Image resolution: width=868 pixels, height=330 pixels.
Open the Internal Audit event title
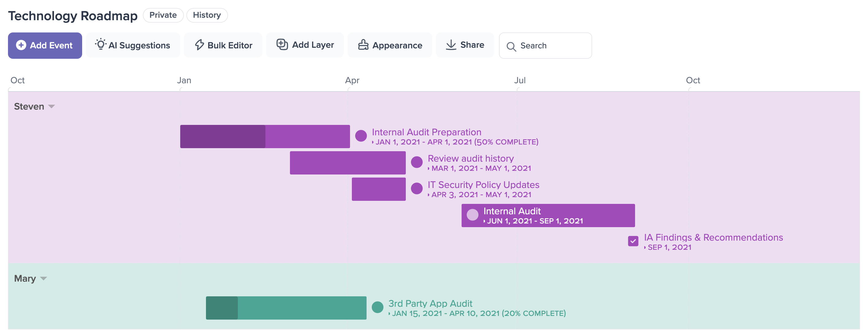coord(512,211)
